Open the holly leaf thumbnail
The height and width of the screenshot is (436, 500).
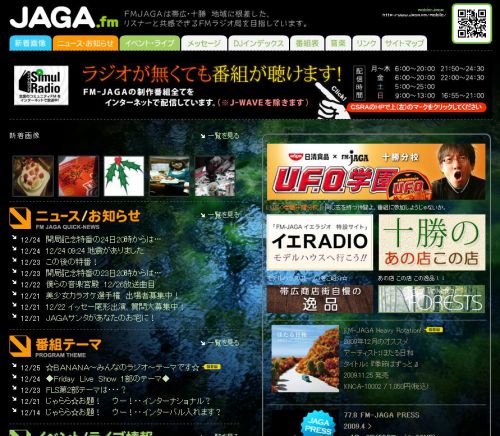pyautogui.click(x=124, y=176)
